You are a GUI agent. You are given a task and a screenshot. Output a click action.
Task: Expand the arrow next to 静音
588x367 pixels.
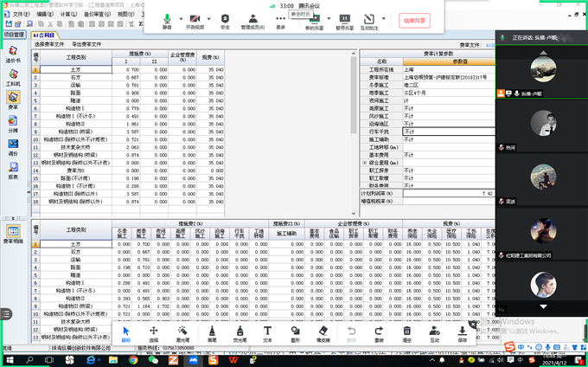(x=182, y=18)
